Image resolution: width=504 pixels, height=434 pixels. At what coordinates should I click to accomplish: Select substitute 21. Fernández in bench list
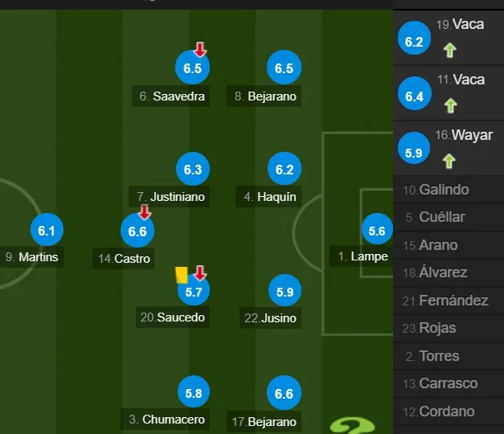(449, 301)
